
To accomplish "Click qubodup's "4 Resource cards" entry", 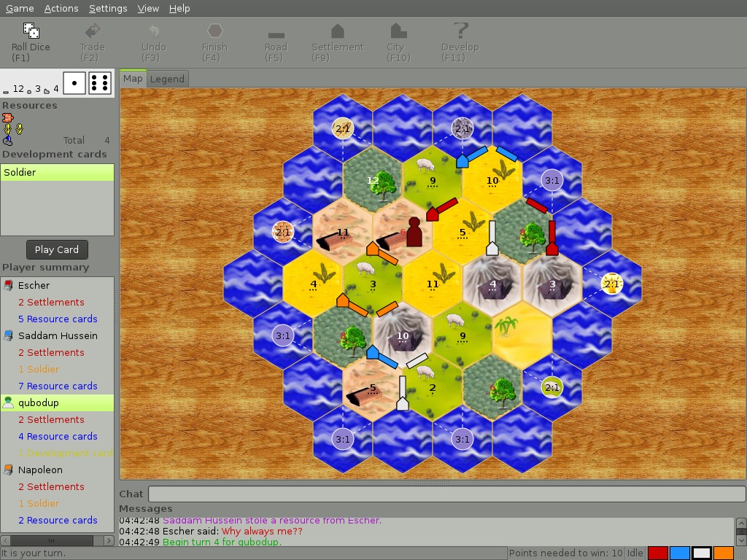I will click(x=58, y=436).
